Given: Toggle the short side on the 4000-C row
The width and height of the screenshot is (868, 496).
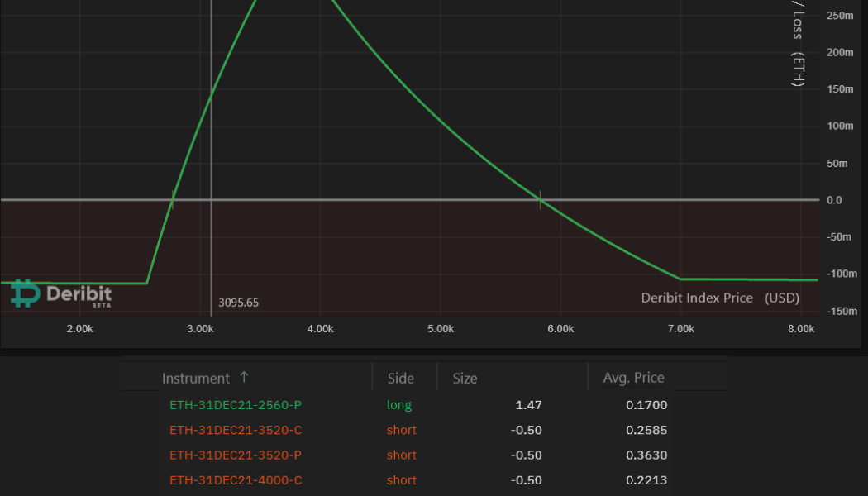Looking at the screenshot, I should point(401,479).
